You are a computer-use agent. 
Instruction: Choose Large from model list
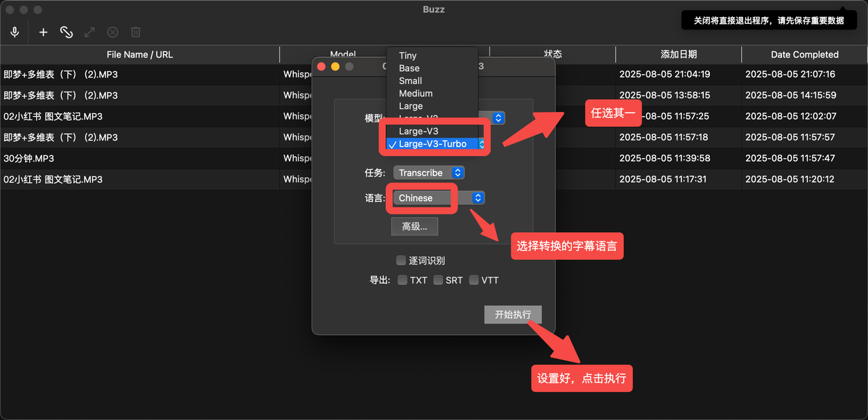(432, 106)
